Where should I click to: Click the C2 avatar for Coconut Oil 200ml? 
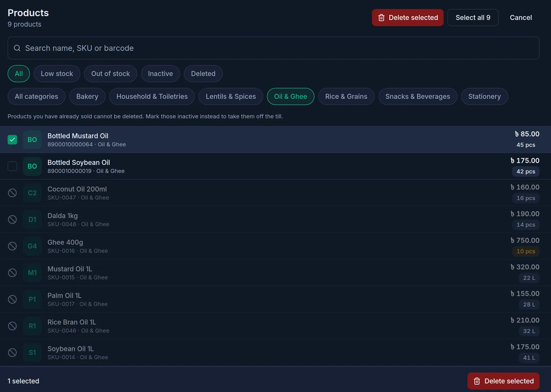click(x=32, y=193)
